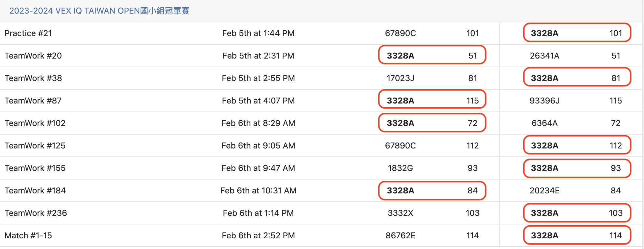Click team 3332X in the TeamWork #236 row

click(x=400, y=213)
